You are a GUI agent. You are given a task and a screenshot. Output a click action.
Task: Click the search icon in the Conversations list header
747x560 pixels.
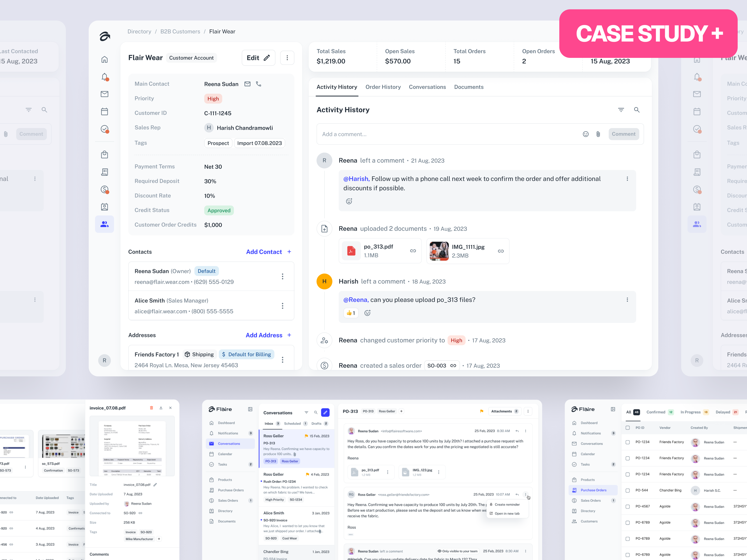tap(316, 413)
